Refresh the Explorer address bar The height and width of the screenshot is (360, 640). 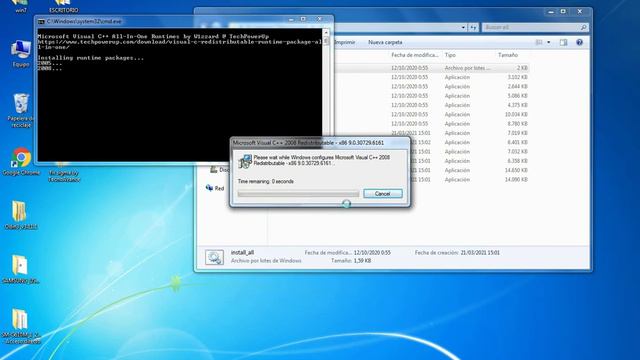coord(473,27)
